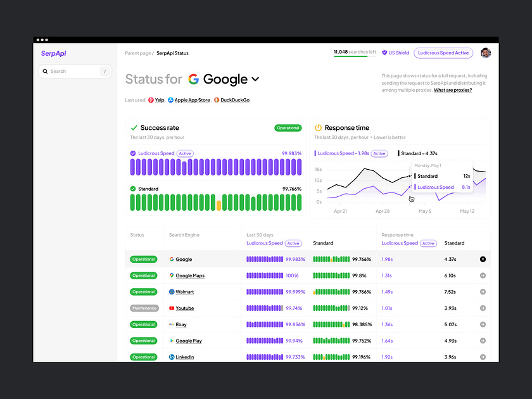Image resolution: width=532 pixels, height=399 pixels.
Task: Click Active badge under Last 30 days header
Action: click(x=293, y=243)
